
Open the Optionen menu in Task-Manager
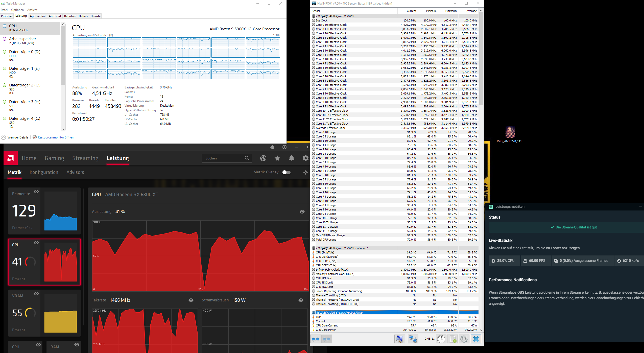pyautogui.click(x=17, y=10)
